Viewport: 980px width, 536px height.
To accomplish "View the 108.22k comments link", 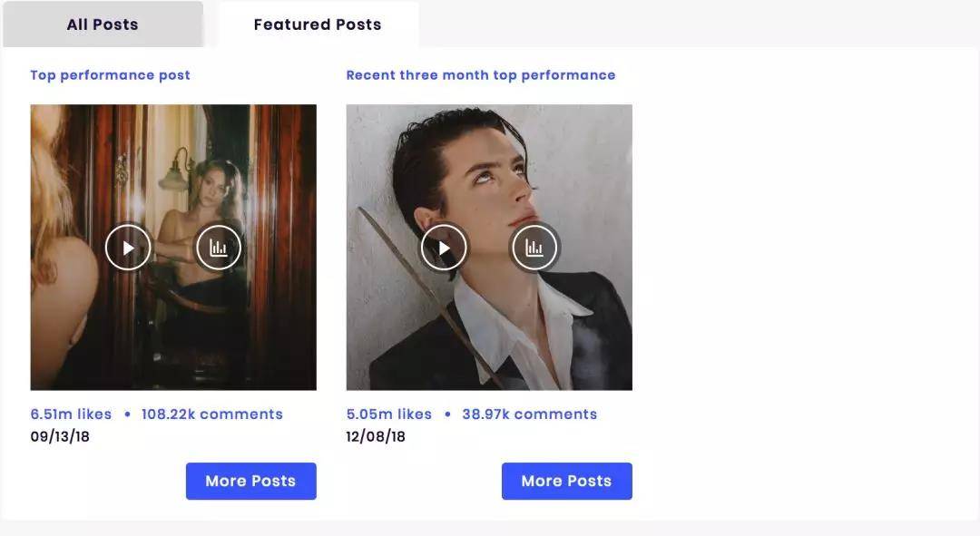I will point(212,414).
